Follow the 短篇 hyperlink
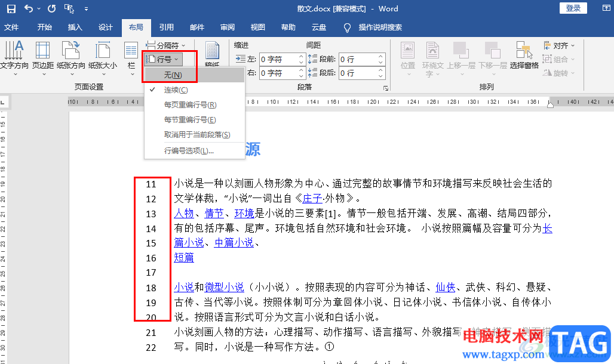 coord(184,258)
